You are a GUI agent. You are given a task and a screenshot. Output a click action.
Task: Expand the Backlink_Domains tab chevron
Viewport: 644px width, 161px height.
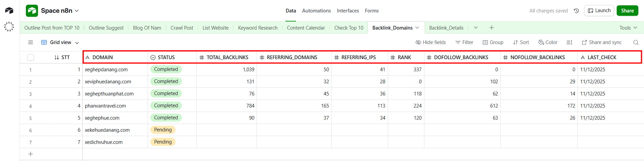click(x=417, y=28)
